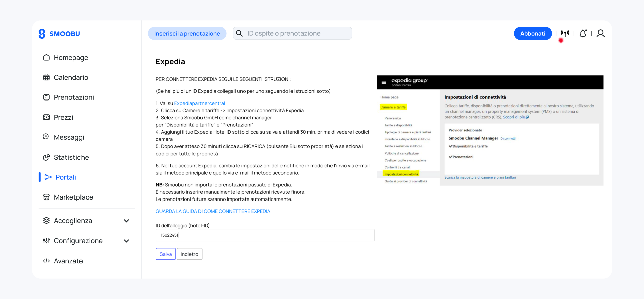Click the search magnifier icon

click(239, 33)
